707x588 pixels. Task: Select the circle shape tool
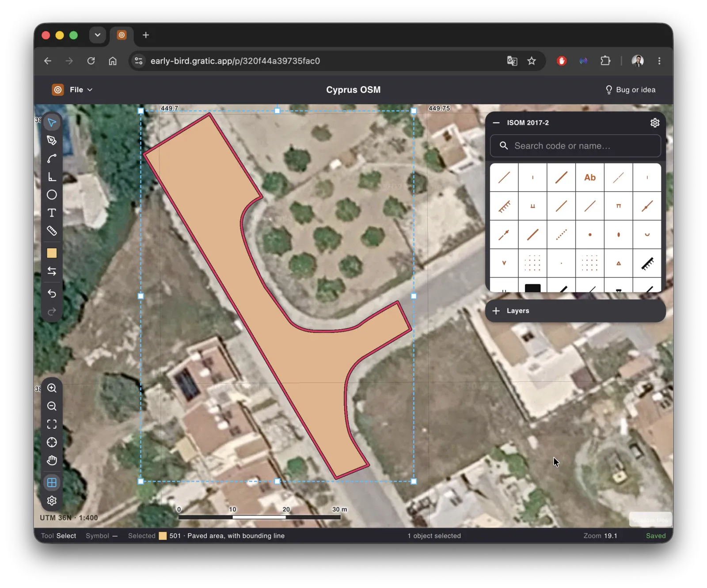(x=52, y=195)
